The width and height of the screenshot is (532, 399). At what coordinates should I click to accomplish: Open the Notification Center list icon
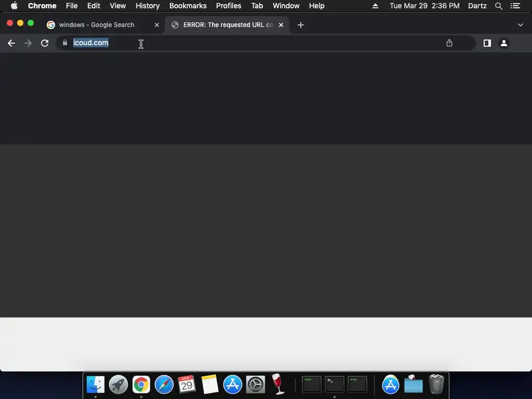point(515,6)
